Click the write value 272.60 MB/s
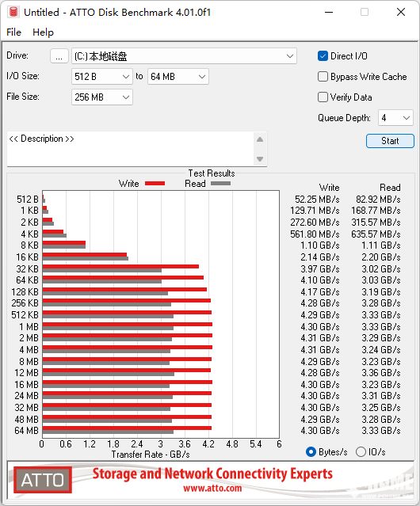 [315, 223]
